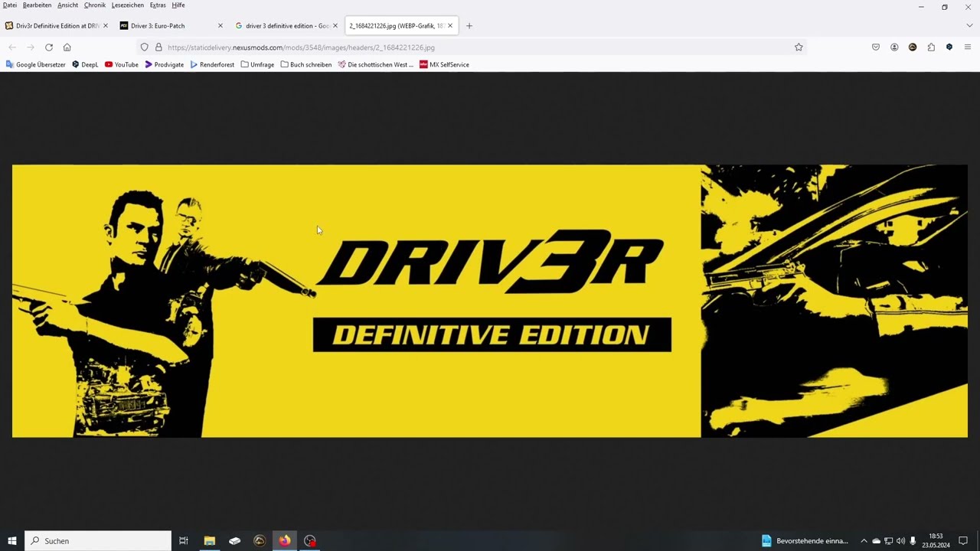Screen dimensions: 980x551
Task: Open the round brown taskbar app
Action: pos(260,540)
